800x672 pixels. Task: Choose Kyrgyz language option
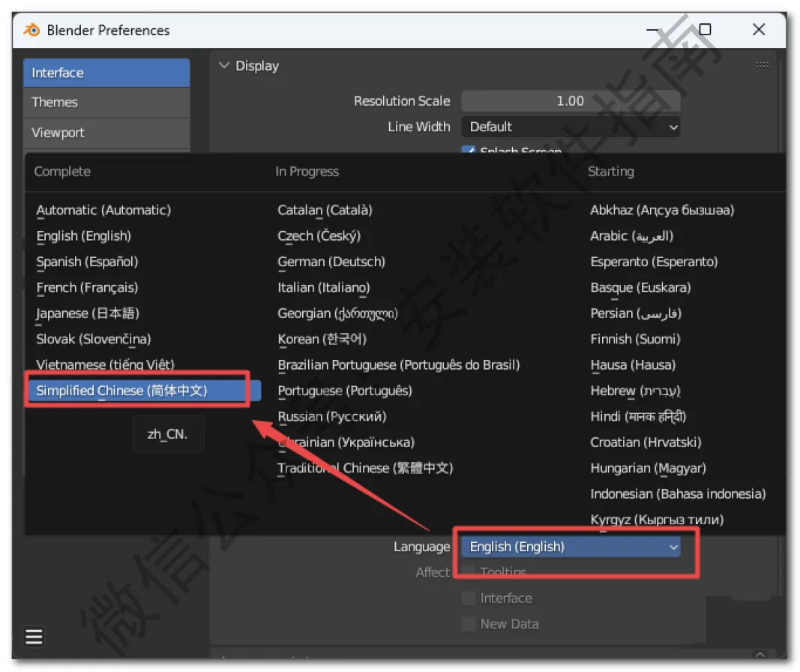point(657,520)
